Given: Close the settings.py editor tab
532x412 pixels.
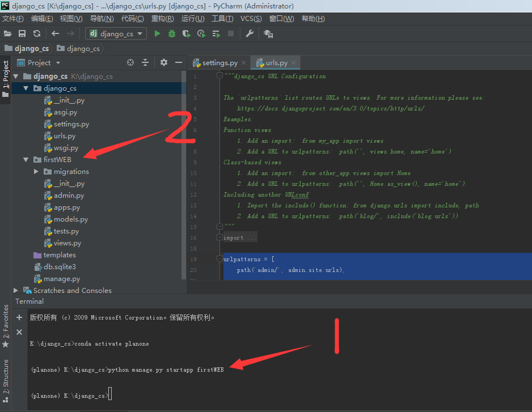Looking at the screenshot, I should tap(244, 63).
